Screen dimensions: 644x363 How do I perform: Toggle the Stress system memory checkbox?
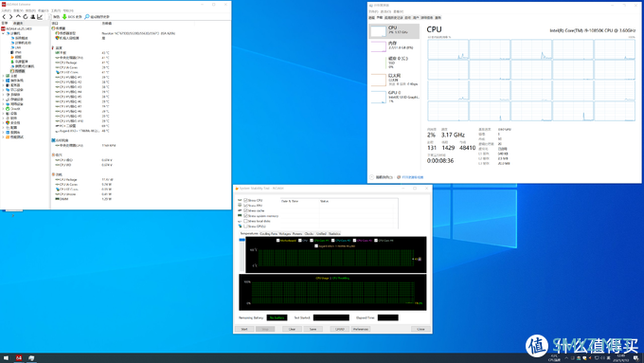245,216
